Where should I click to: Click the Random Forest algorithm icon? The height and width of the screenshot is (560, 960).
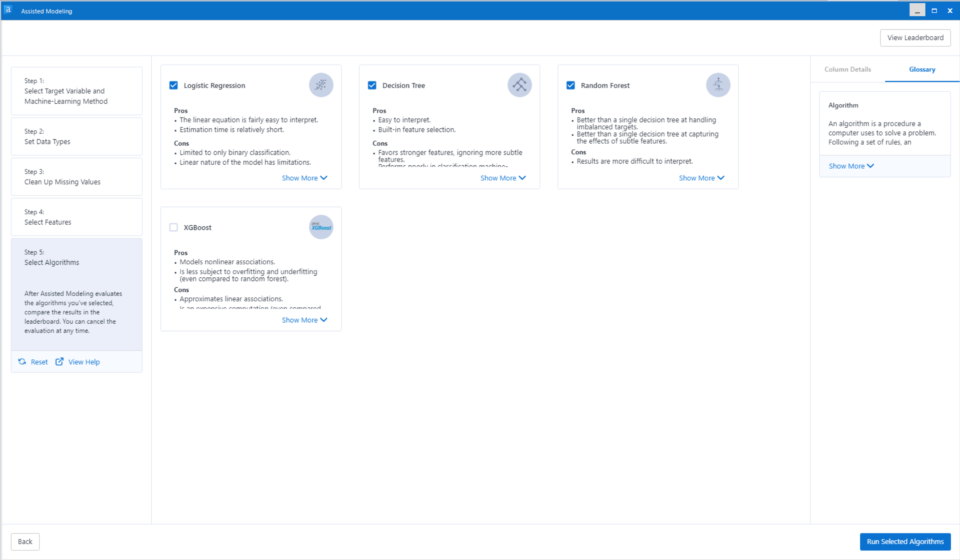(718, 85)
